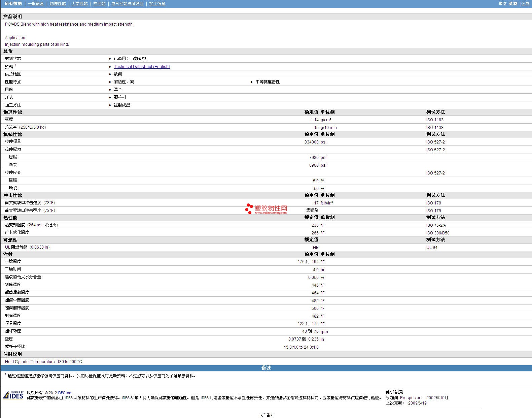View the 电气性能与可燃性 tab
The height and width of the screenshot is (418, 532).
pyautogui.click(x=127, y=4)
